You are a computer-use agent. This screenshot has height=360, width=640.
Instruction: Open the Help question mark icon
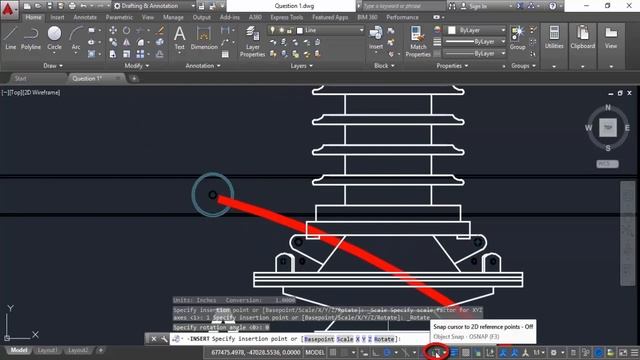coord(552,6)
